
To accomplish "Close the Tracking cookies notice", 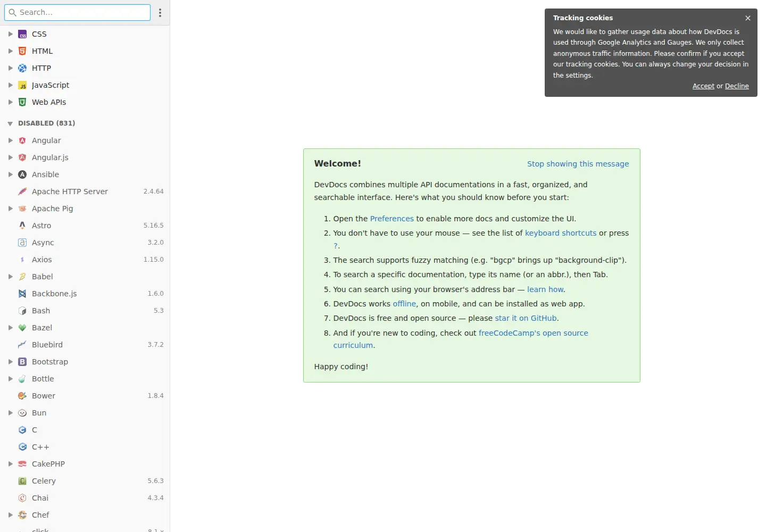I will coord(748,18).
